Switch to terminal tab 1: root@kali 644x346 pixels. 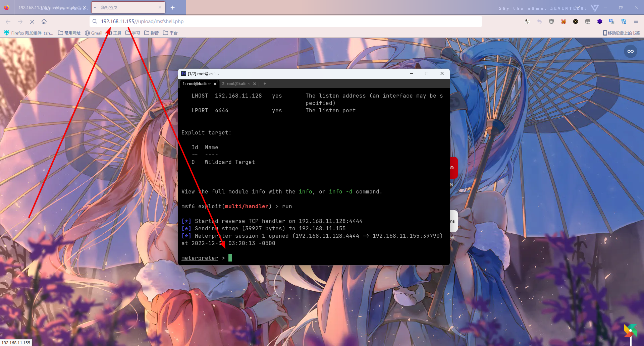[197, 84]
